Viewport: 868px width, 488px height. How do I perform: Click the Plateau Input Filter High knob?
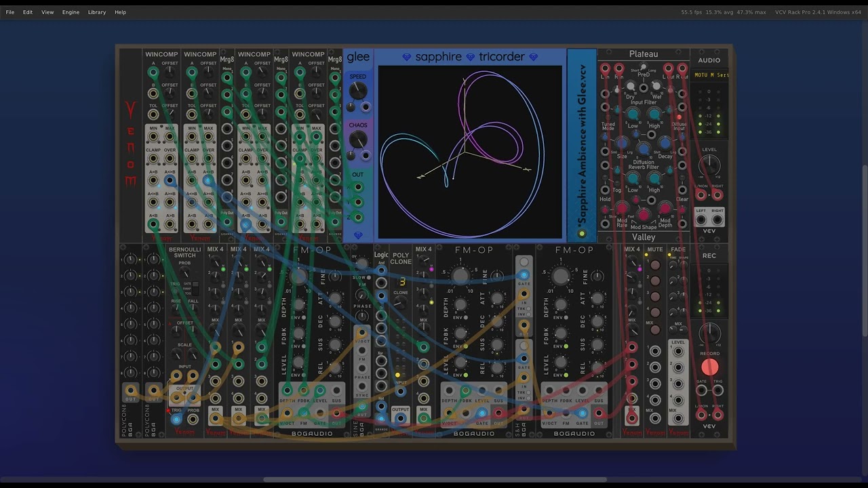point(654,114)
